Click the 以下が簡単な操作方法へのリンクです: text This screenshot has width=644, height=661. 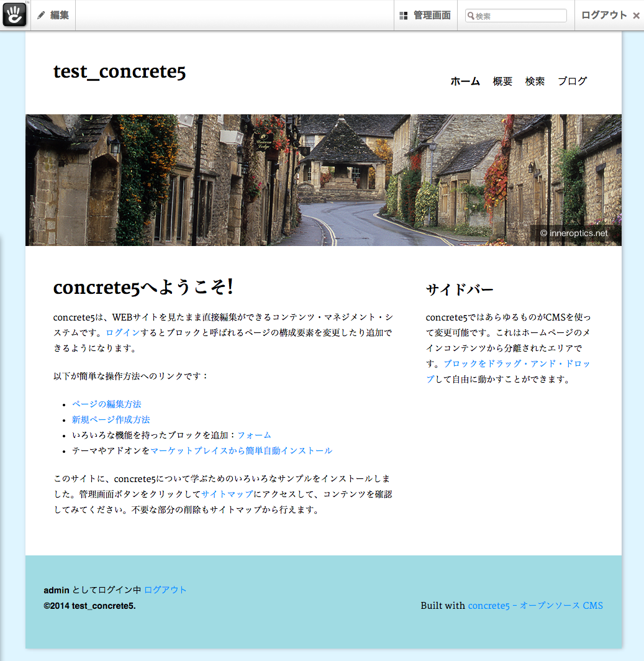(130, 376)
